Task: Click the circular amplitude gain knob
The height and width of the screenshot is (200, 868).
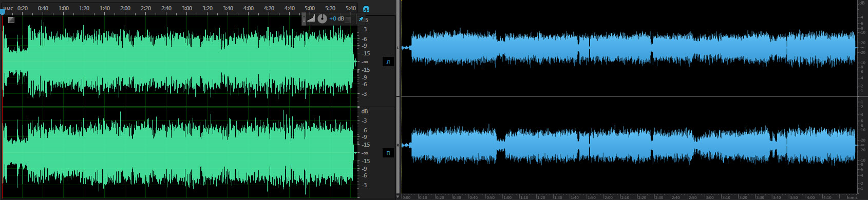Action: [x=322, y=19]
